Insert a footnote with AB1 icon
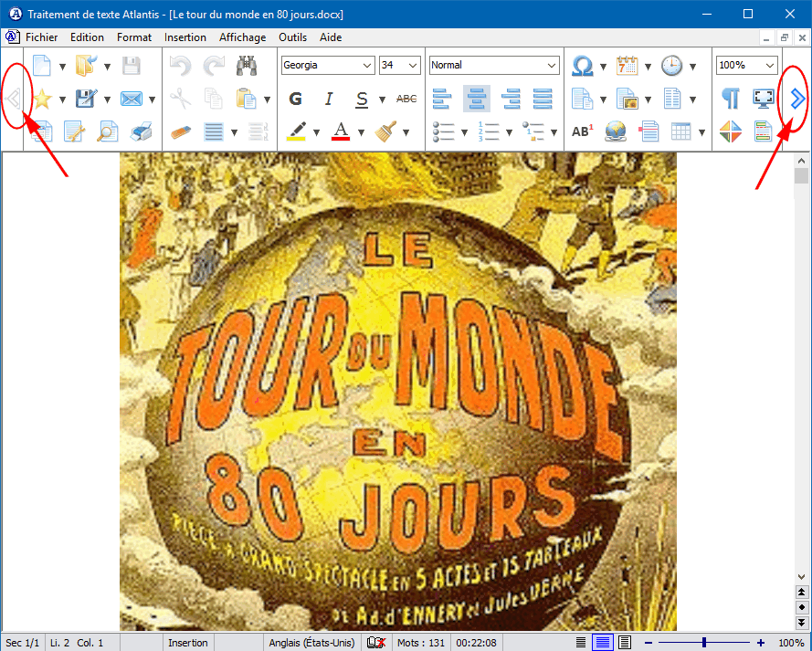 coord(582,131)
